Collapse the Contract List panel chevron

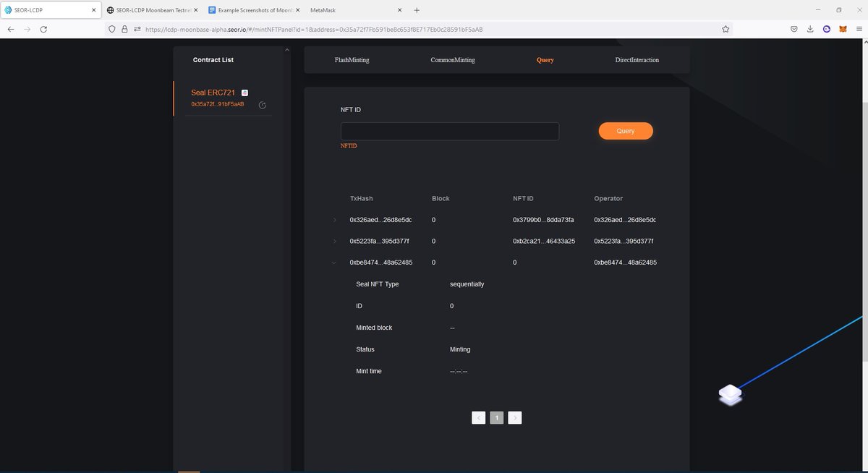click(x=286, y=49)
